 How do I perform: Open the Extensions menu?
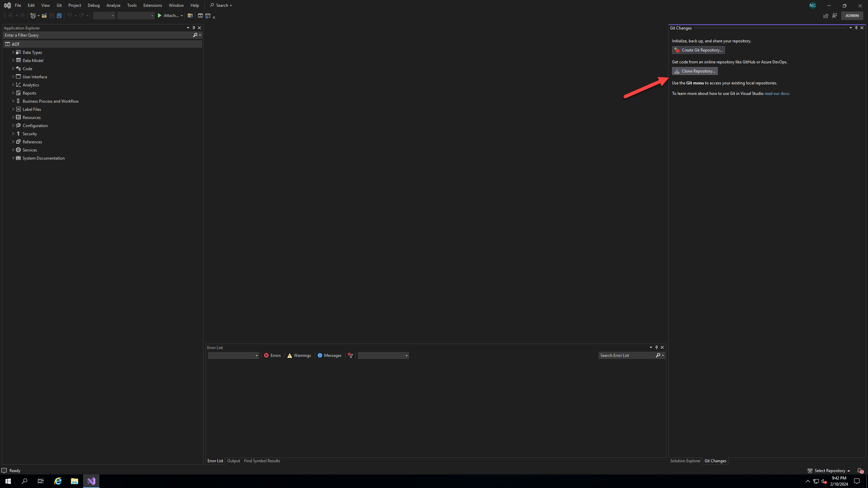(153, 5)
